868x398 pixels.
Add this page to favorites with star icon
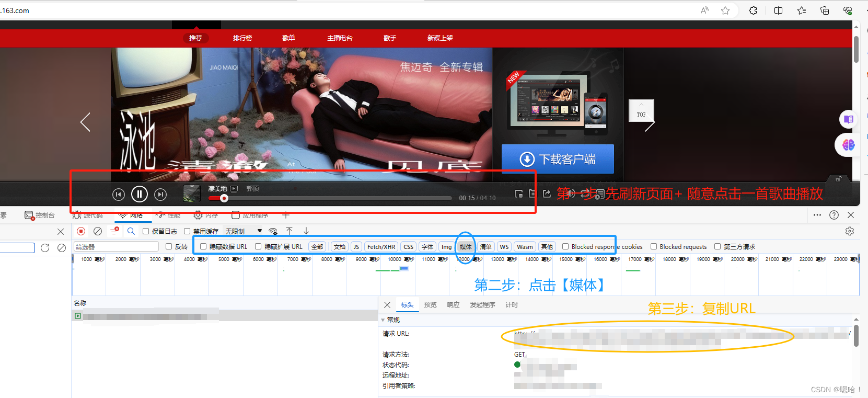(725, 10)
